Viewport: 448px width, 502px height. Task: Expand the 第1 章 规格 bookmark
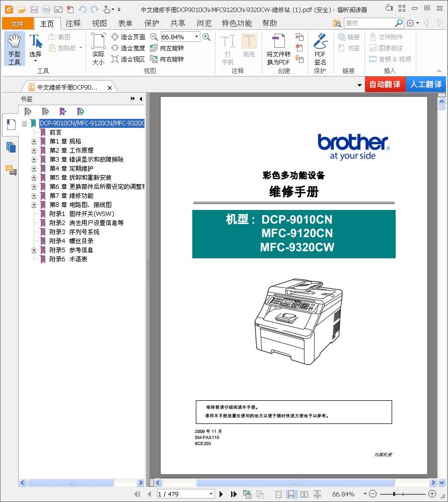tap(34, 141)
